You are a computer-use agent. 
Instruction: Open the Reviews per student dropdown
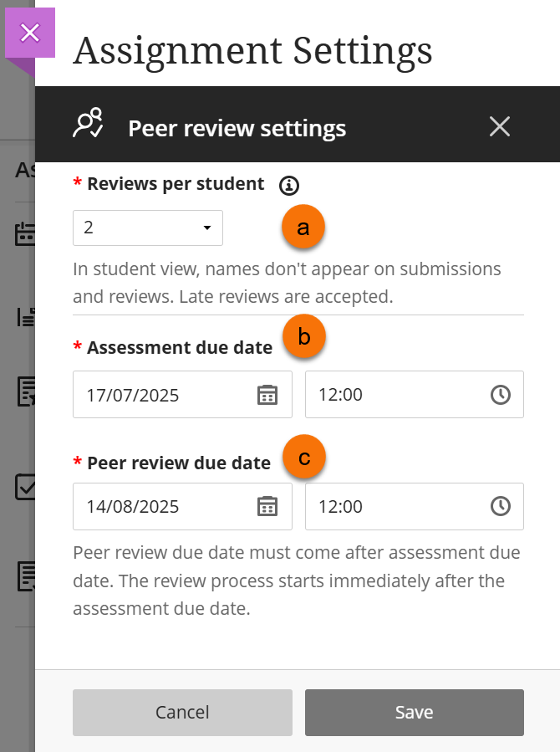click(148, 228)
